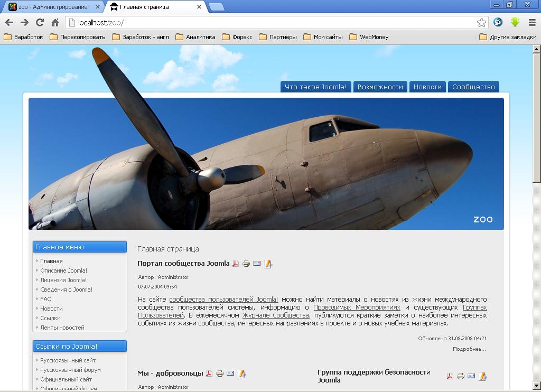
Task: Open Новости in the left main menu
Action: tap(51, 309)
